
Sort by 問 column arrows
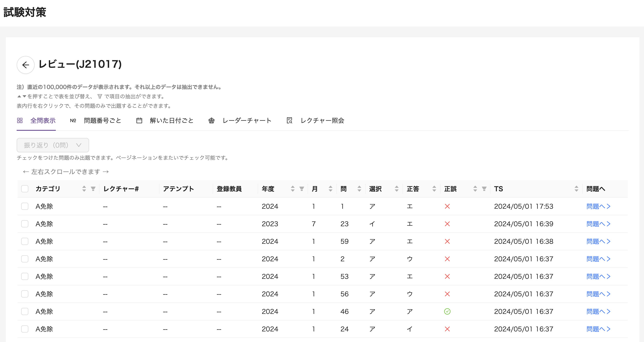[359, 189]
